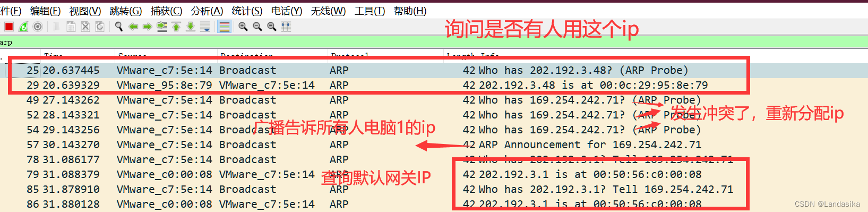Viewport: 868px width, 212px height.
Task: Select packet 57 at time 30.143270
Action: tap(434, 145)
